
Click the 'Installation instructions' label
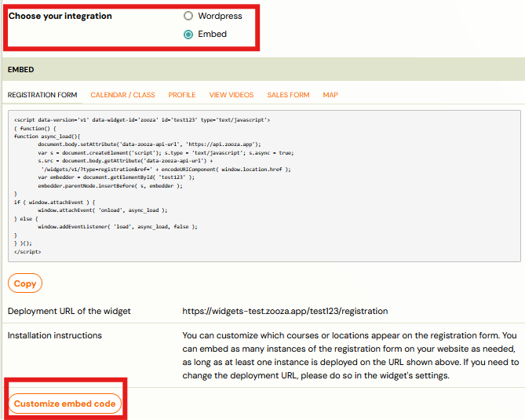[x=55, y=335]
